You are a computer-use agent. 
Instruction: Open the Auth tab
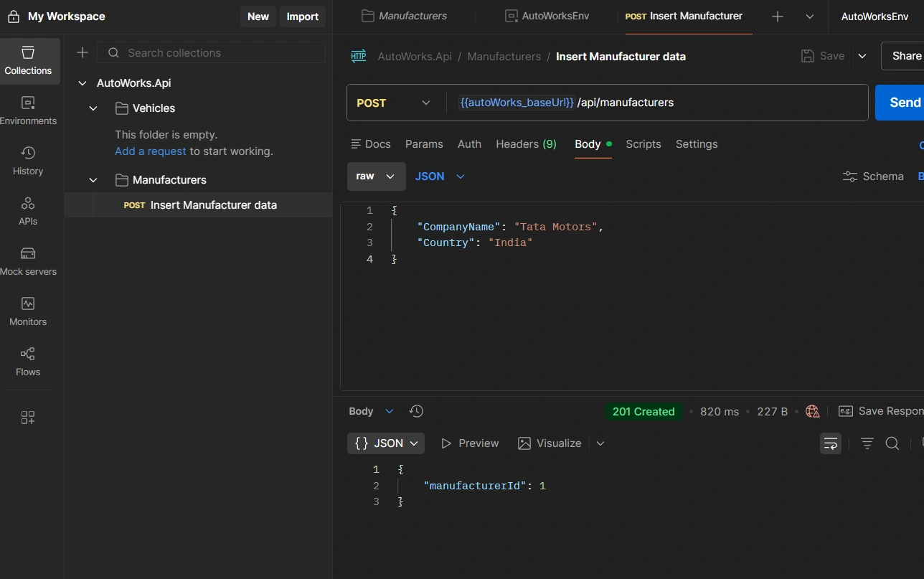pos(469,144)
